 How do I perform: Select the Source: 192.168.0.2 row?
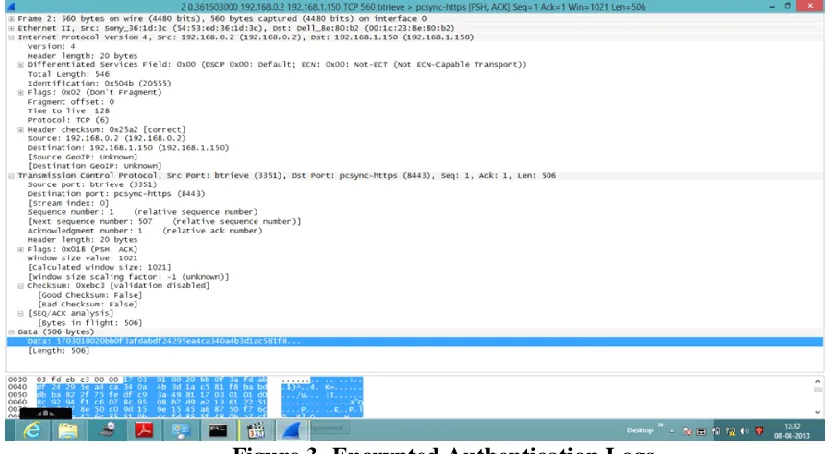coord(107,139)
